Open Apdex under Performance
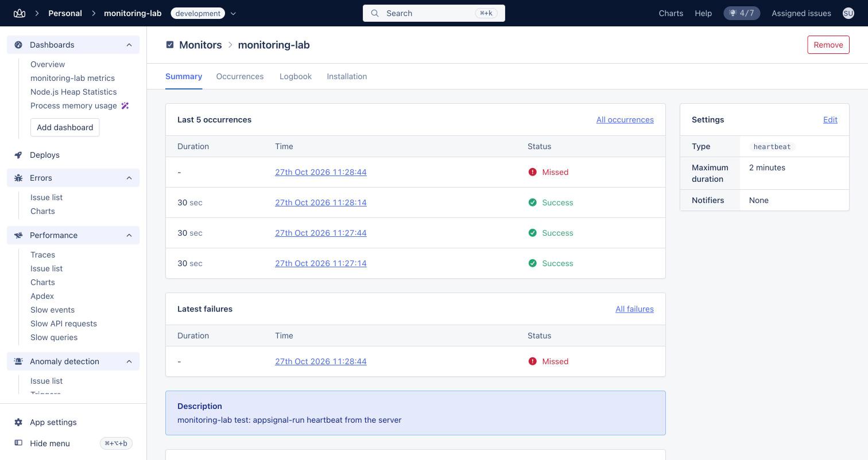This screenshot has height=460, width=868. point(42,296)
